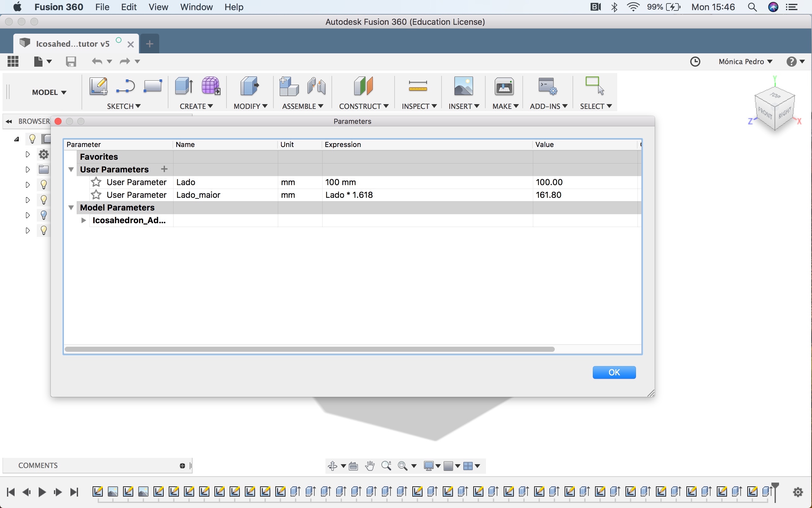Viewport: 812px width, 508px height.
Task: Open the Edit menu
Action: coord(129,7)
